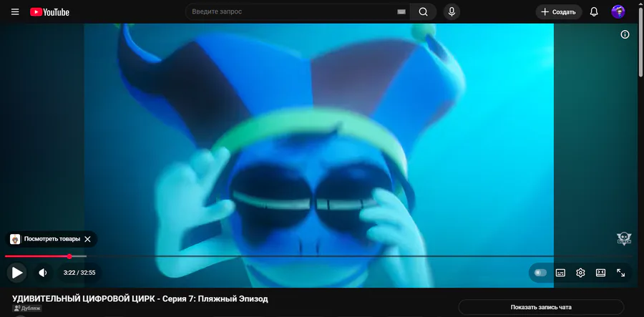The image size is (644, 317).
Task: Start voice search with microphone
Action: [452, 12]
